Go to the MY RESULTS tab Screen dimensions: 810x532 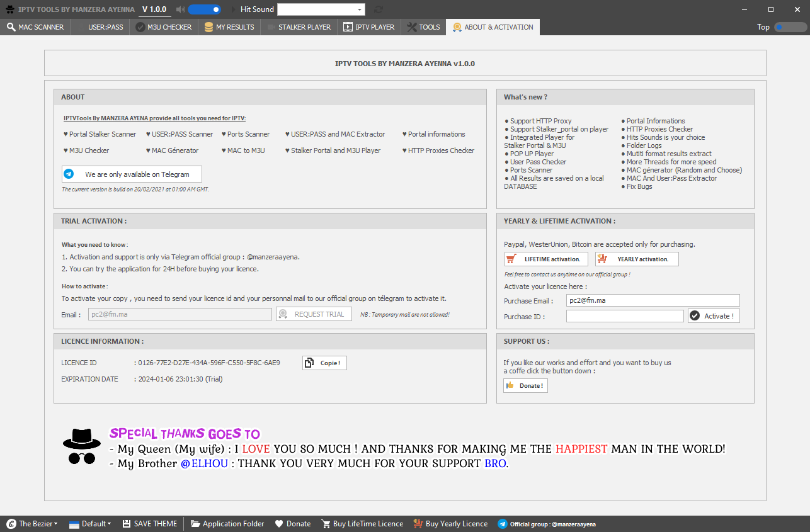229,27
